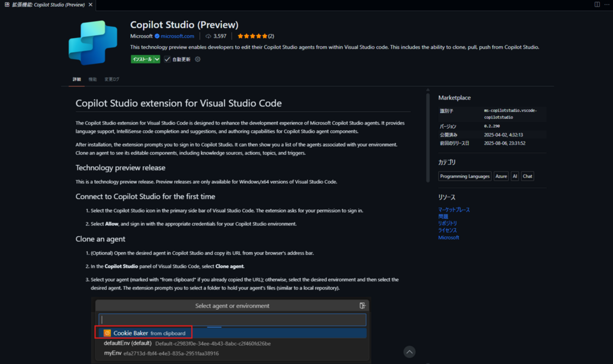Click the README main heading text
Image resolution: width=613 pixels, height=364 pixels.
(x=178, y=103)
